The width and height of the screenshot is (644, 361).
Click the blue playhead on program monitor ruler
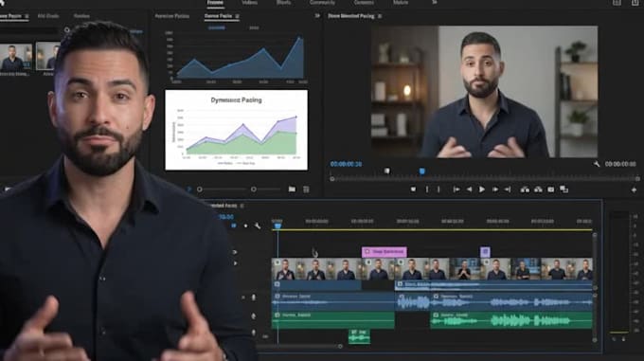(x=421, y=171)
